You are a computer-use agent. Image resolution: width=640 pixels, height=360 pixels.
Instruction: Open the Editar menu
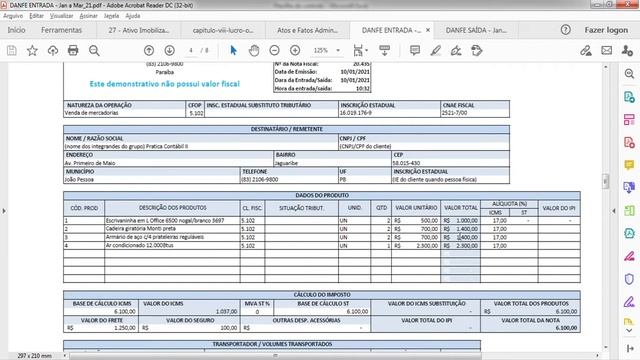pos(36,16)
